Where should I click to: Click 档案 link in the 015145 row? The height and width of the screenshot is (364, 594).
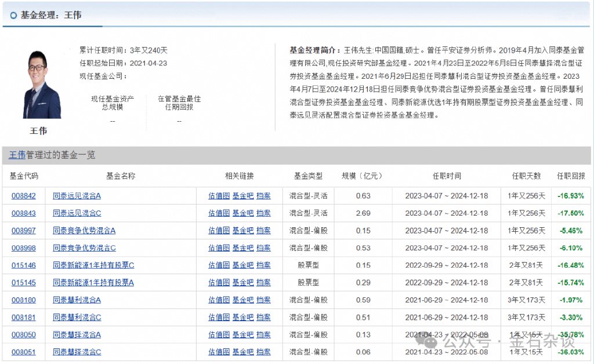click(264, 283)
